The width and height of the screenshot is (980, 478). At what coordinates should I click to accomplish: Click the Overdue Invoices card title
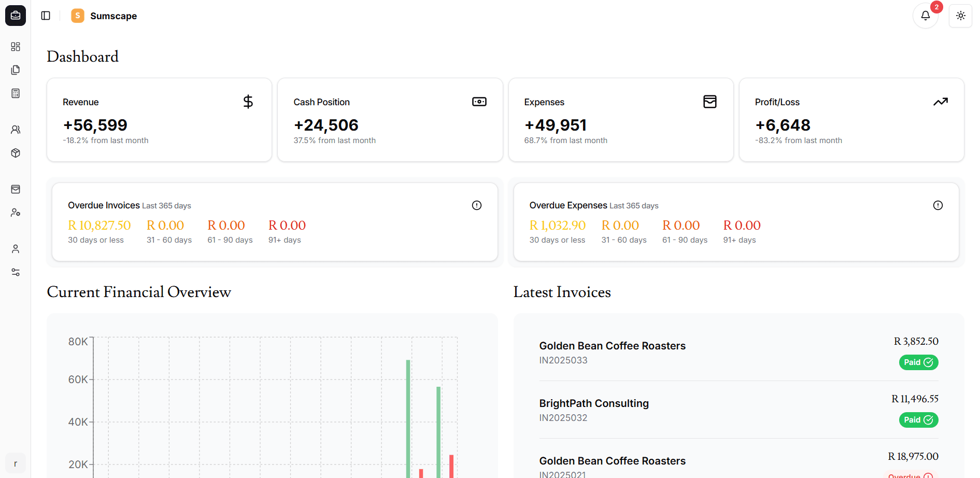tap(104, 205)
